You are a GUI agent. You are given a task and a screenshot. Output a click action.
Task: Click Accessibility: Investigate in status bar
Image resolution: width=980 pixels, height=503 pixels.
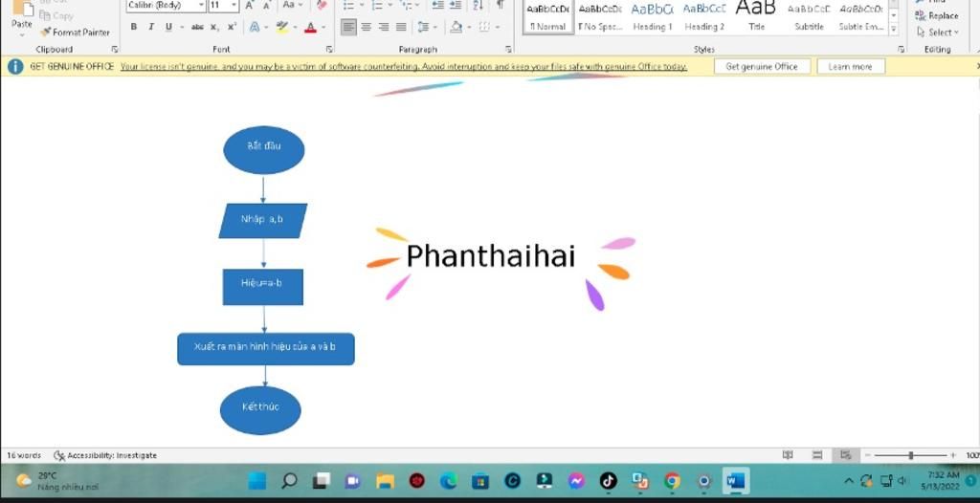coord(105,455)
